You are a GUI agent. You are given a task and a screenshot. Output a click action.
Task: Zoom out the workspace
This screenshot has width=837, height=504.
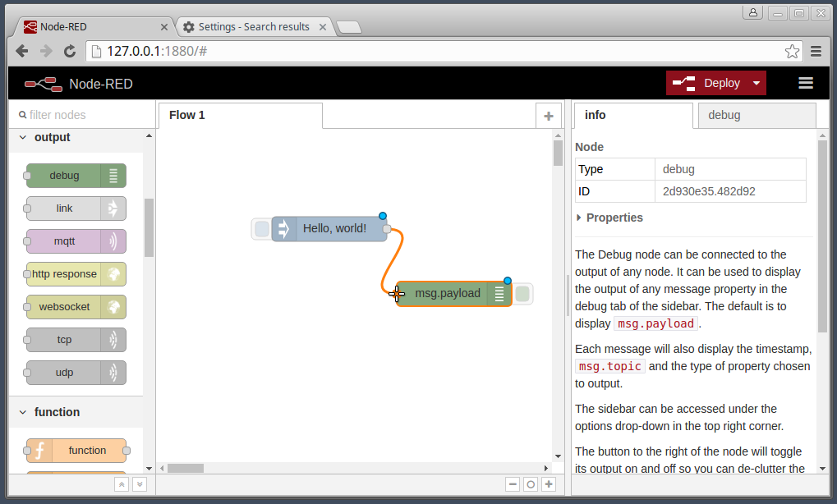click(513, 484)
